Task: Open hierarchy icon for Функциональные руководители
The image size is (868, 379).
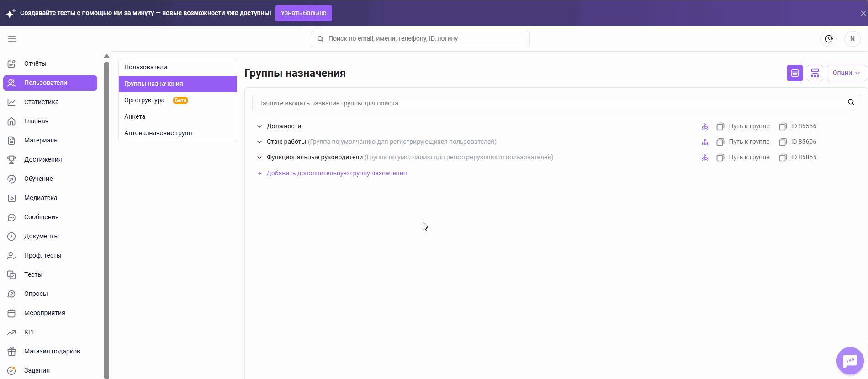Action: [x=705, y=158]
